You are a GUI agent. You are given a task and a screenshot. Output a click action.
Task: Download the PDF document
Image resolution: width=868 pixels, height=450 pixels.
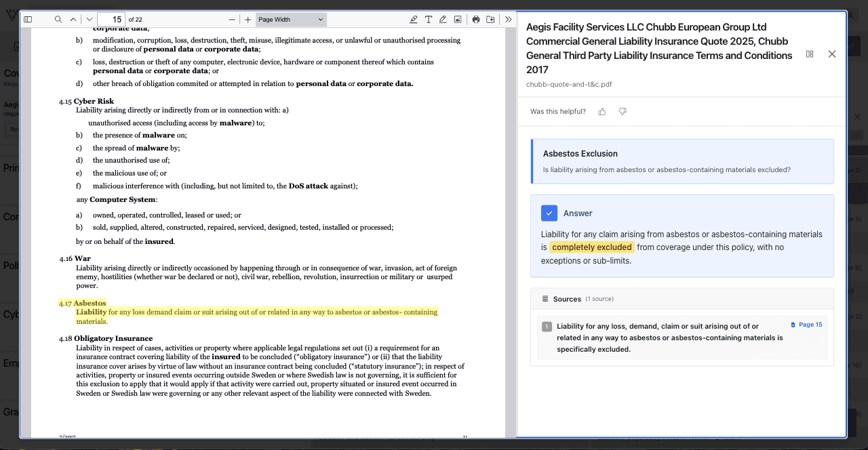point(490,20)
